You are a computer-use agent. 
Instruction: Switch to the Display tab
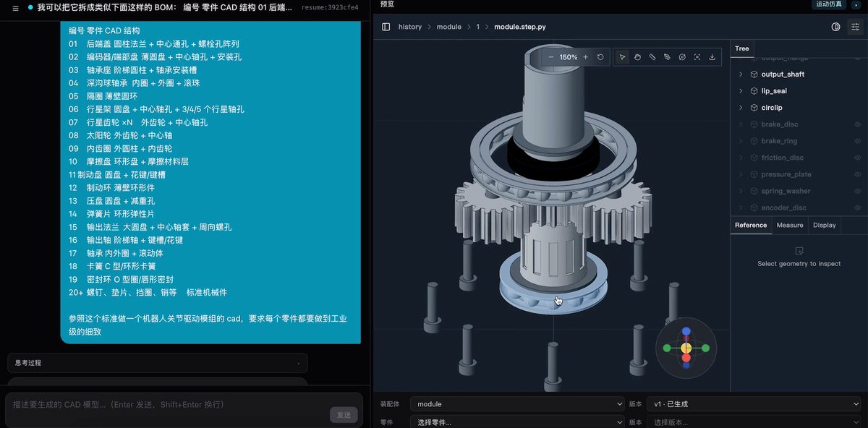[x=825, y=225]
